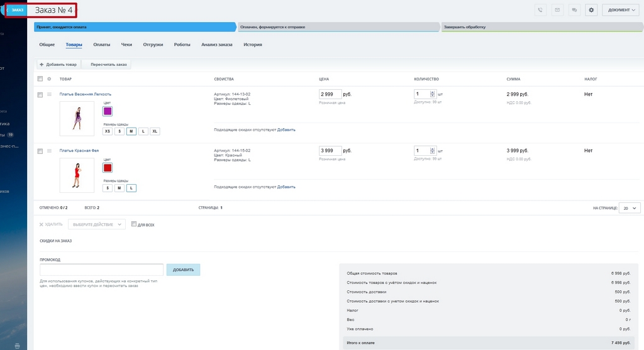The height and width of the screenshot is (350, 644).
Task: Click the ДОБАВИТЬ promo code button
Action: (183, 270)
